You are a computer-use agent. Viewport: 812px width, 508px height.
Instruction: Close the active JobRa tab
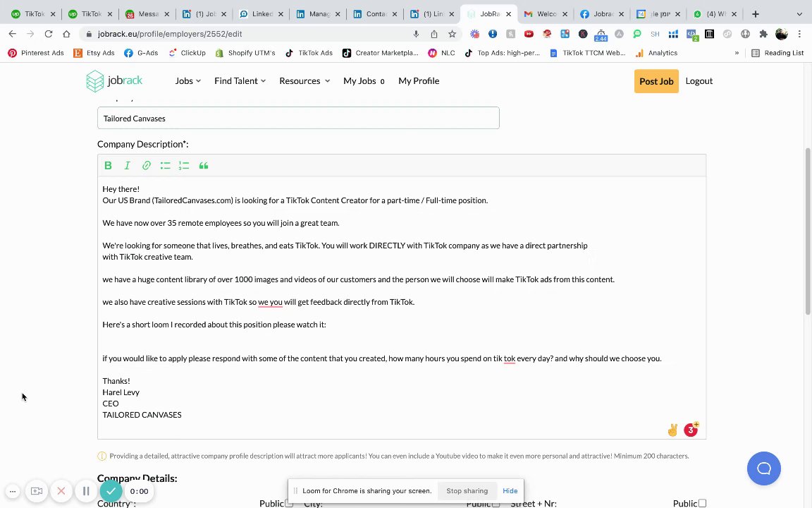(508, 14)
